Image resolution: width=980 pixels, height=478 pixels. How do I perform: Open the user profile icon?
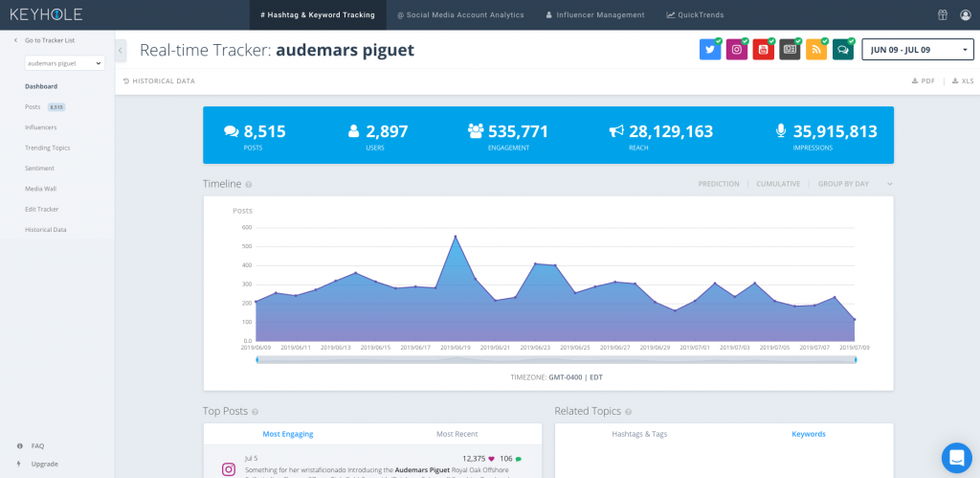point(966,15)
